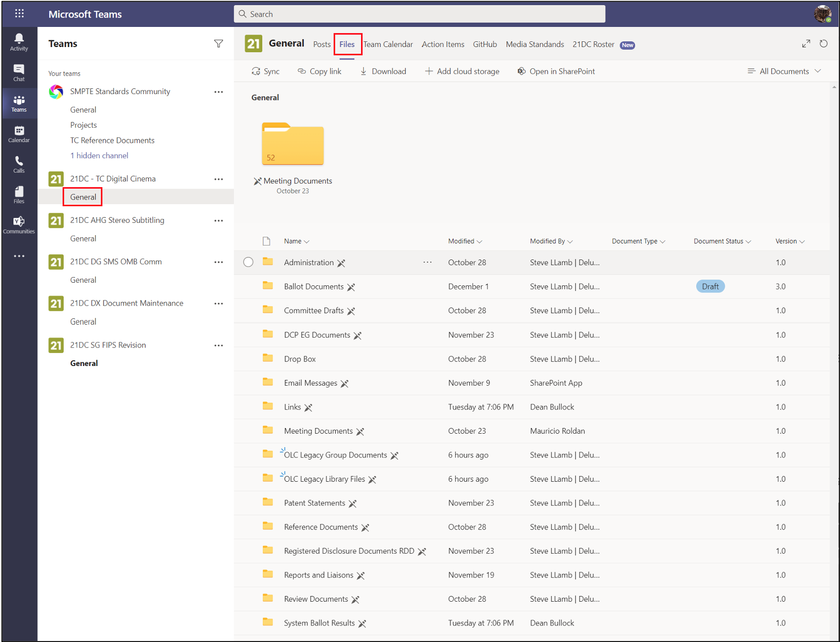Click the filter teams funnel icon
Screen dimensions: 840x642
click(219, 44)
